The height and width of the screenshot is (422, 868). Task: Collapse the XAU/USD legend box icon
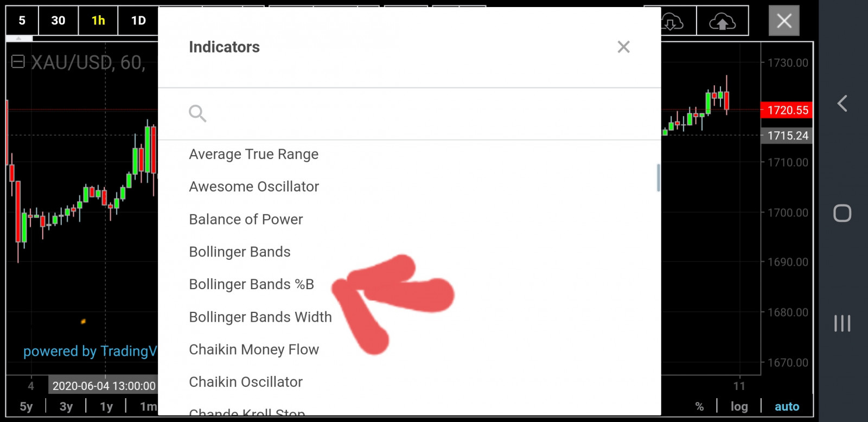[18, 62]
